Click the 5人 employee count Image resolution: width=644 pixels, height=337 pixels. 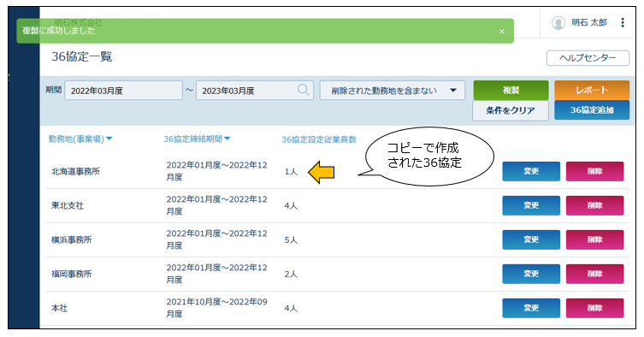pyautogui.click(x=291, y=240)
